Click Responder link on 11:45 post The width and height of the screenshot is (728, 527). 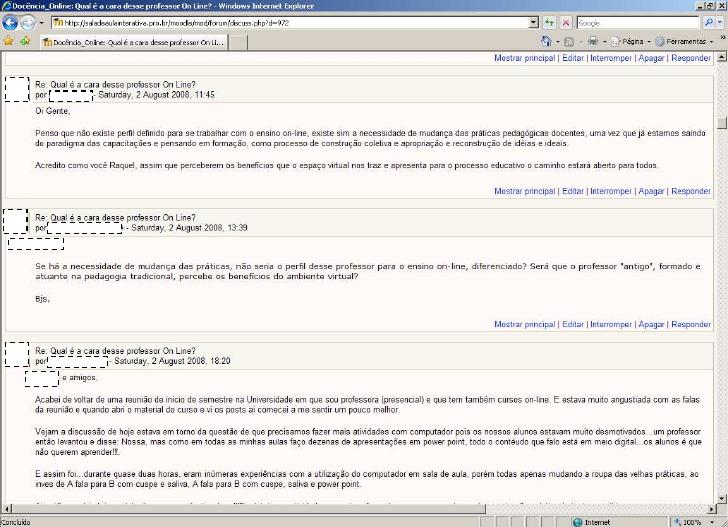click(x=691, y=191)
